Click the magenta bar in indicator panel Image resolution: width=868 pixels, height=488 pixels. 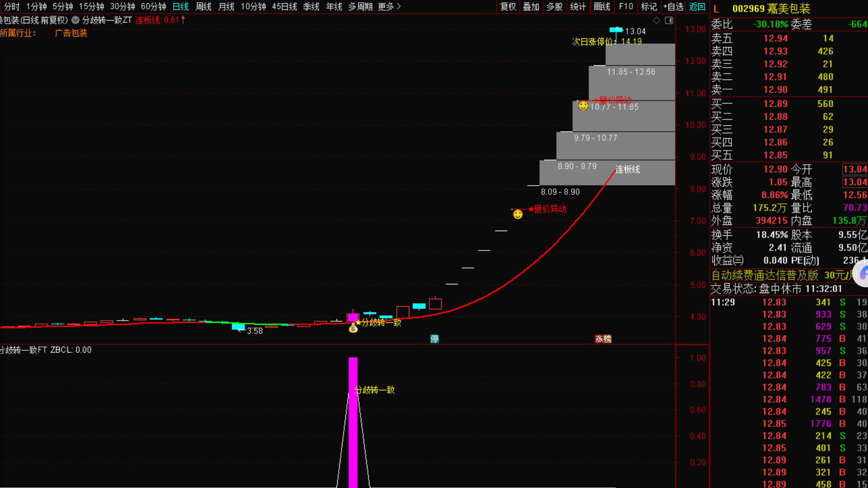(x=353, y=421)
